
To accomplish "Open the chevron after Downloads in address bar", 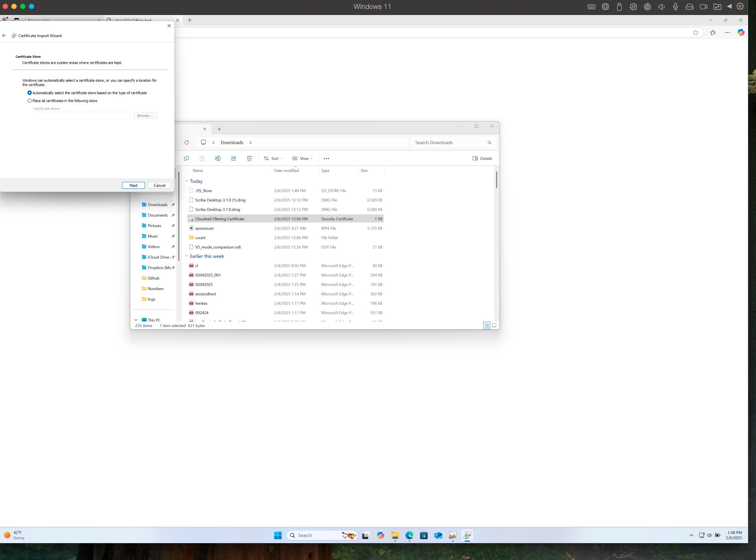I will (x=250, y=142).
